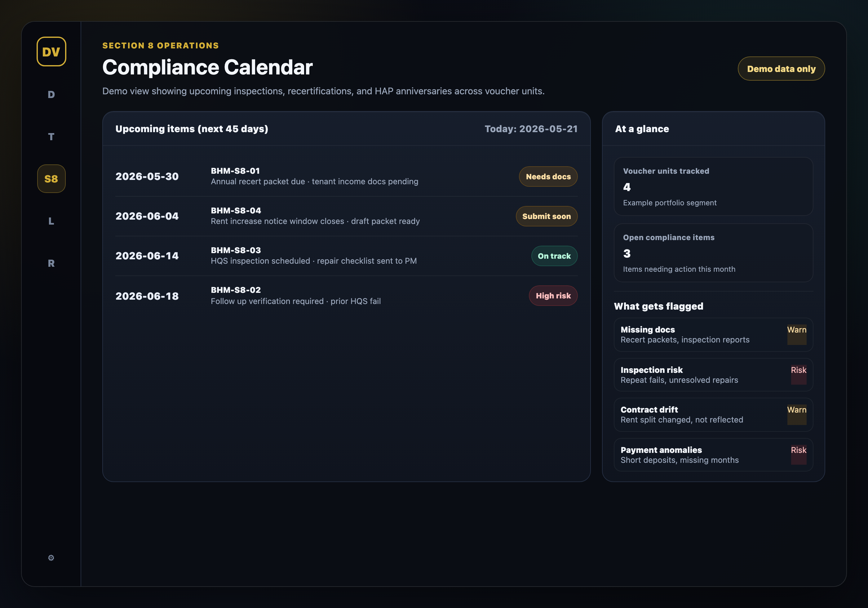Open settings via the gear icon

click(x=51, y=558)
